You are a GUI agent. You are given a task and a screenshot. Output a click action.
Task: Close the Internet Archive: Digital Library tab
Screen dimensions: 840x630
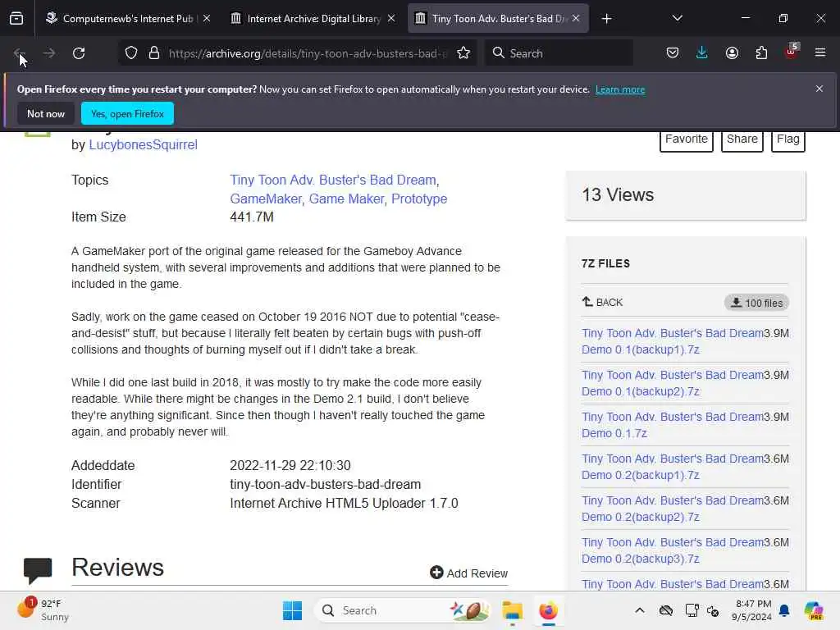point(391,18)
